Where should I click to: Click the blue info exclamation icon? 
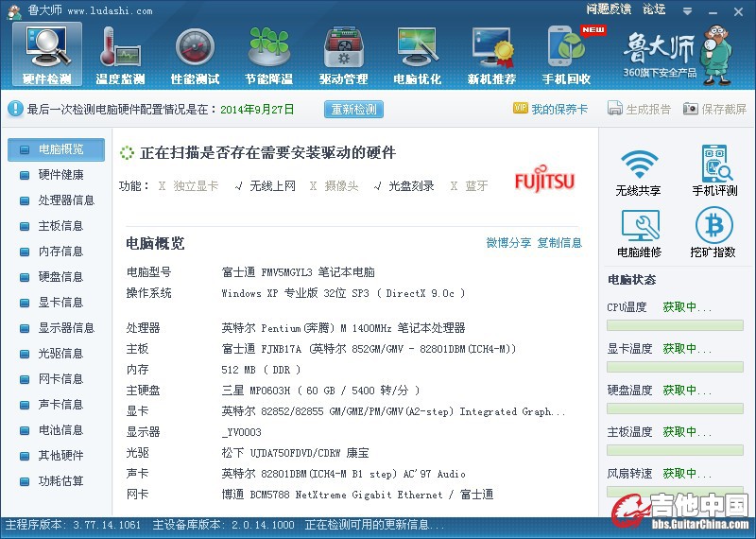tap(15, 109)
